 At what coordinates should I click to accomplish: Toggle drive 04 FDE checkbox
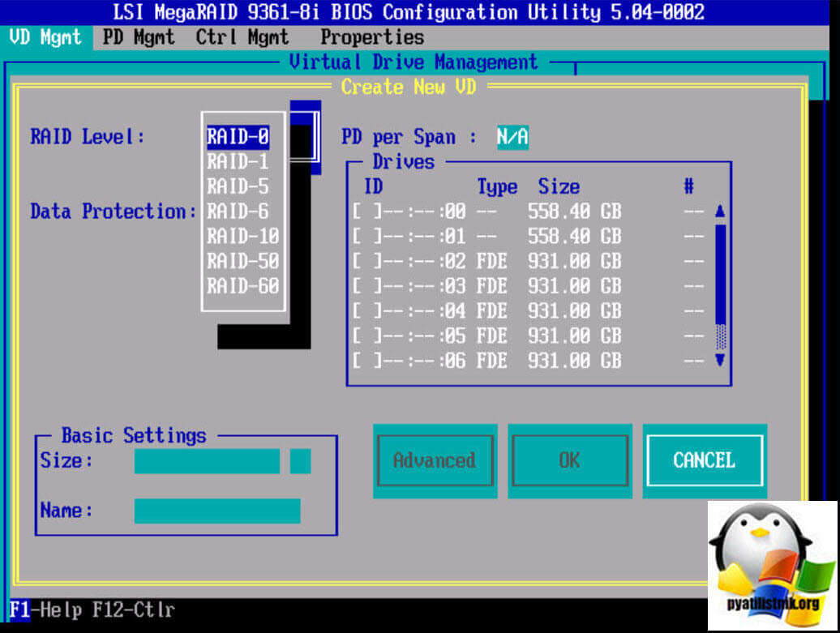[367, 311]
